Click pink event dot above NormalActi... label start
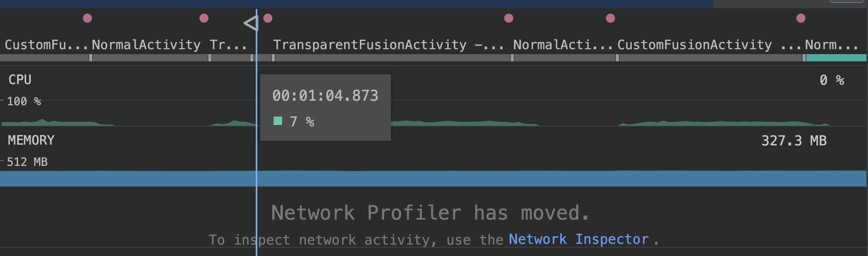Viewport: 868px width, 256px height. (x=509, y=18)
